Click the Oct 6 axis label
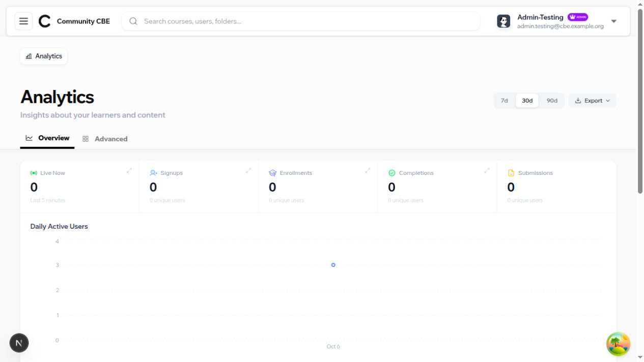This screenshot has height=362, width=644. pyautogui.click(x=333, y=346)
